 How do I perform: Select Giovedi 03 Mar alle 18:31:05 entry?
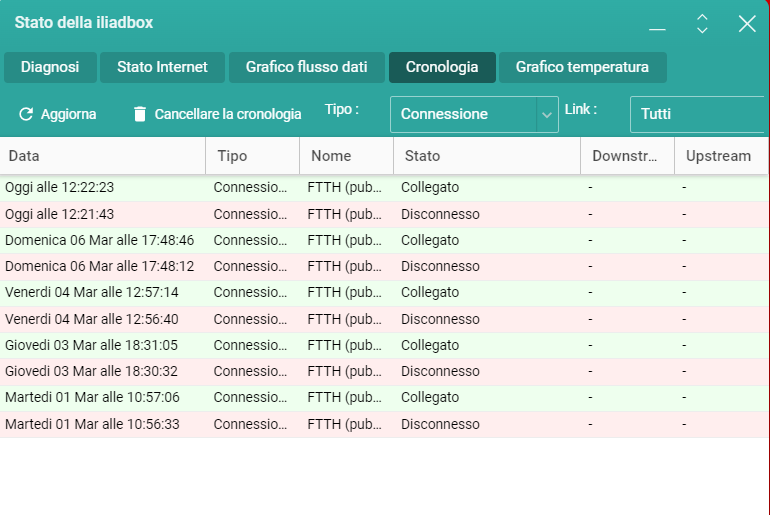[x=384, y=346]
